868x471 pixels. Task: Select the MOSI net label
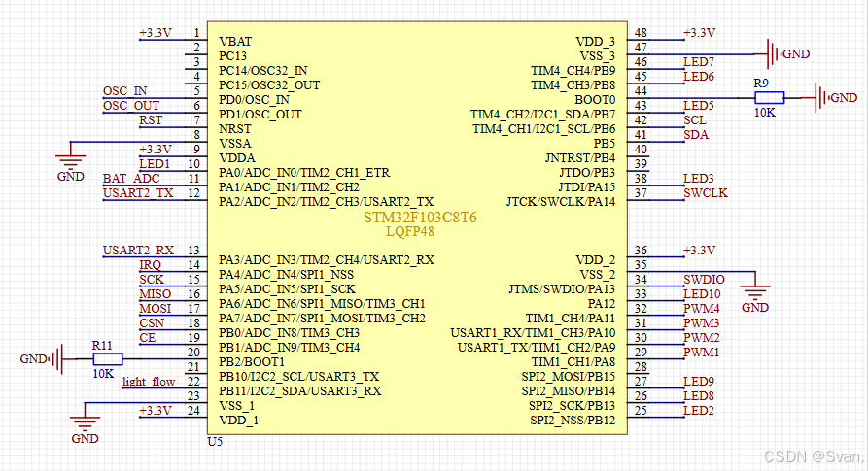coord(155,309)
